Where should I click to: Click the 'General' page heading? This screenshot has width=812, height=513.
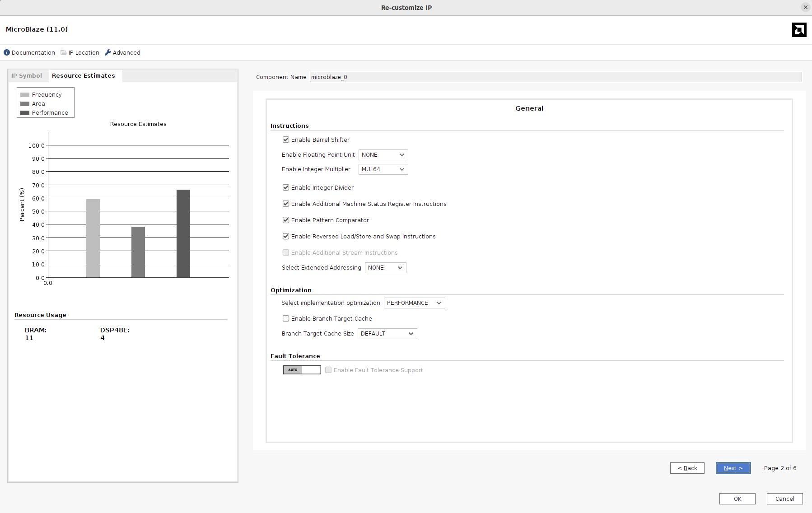(529, 108)
